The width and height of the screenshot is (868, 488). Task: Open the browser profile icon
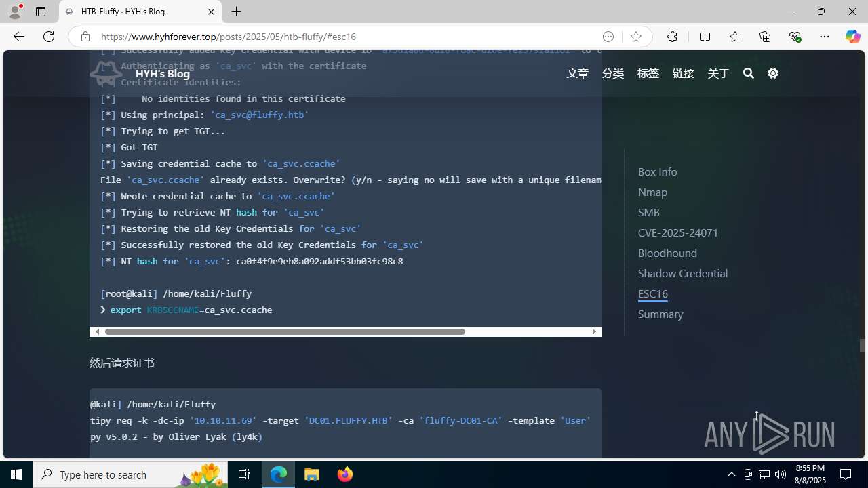[15, 12]
